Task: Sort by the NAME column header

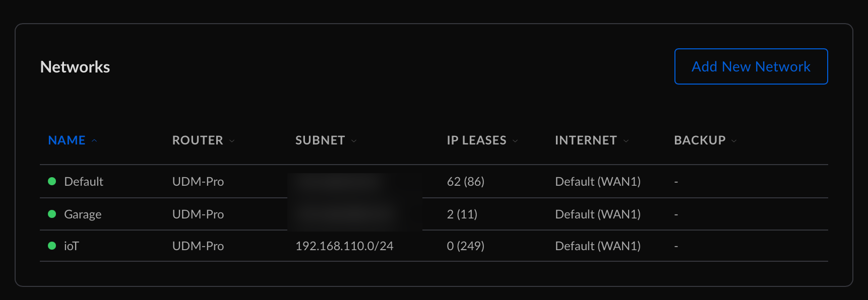Action: (67, 140)
